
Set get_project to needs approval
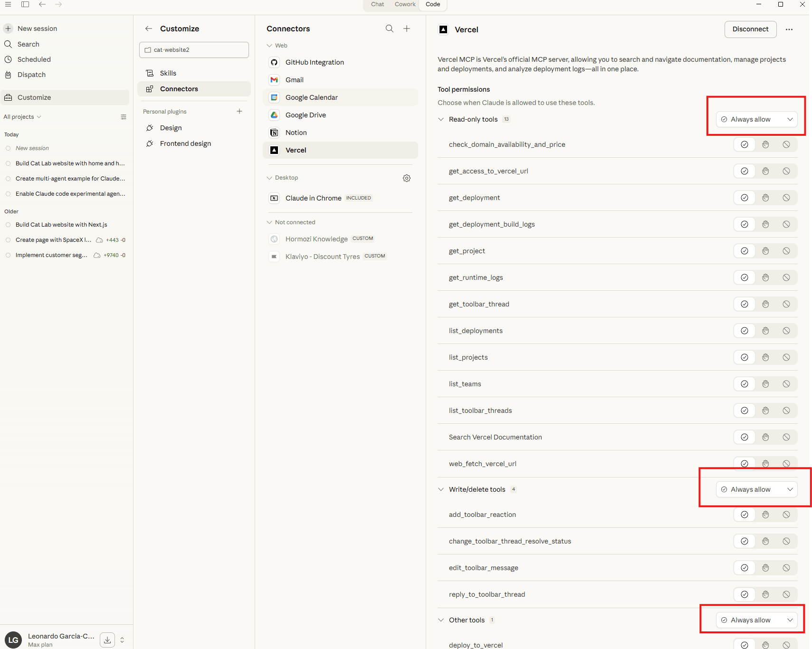(765, 251)
